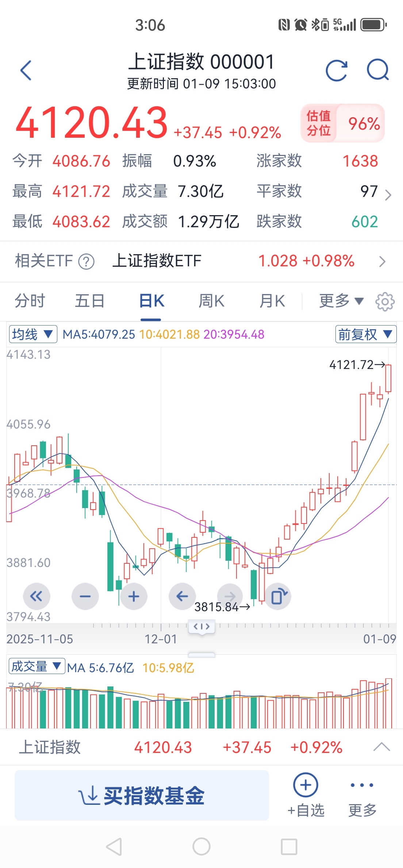Expand the 更多 period options
The width and height of the screenshot is (403, 868).
(341, 301)
